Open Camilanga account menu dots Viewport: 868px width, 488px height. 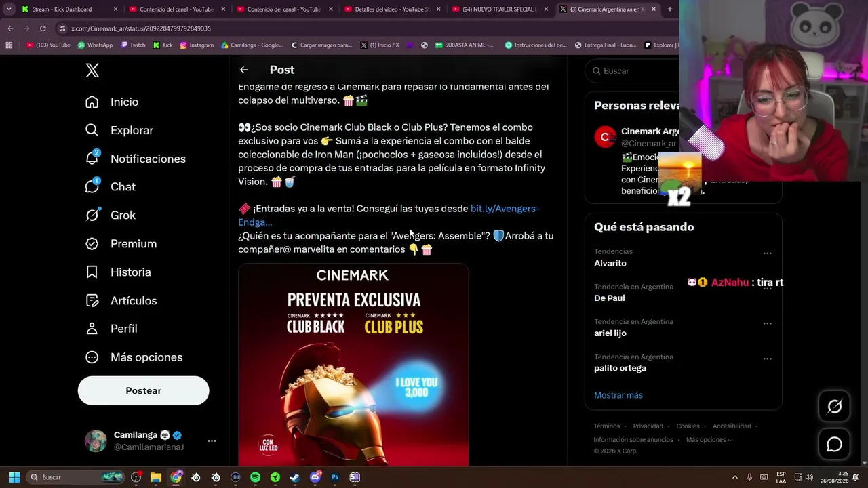212,441
